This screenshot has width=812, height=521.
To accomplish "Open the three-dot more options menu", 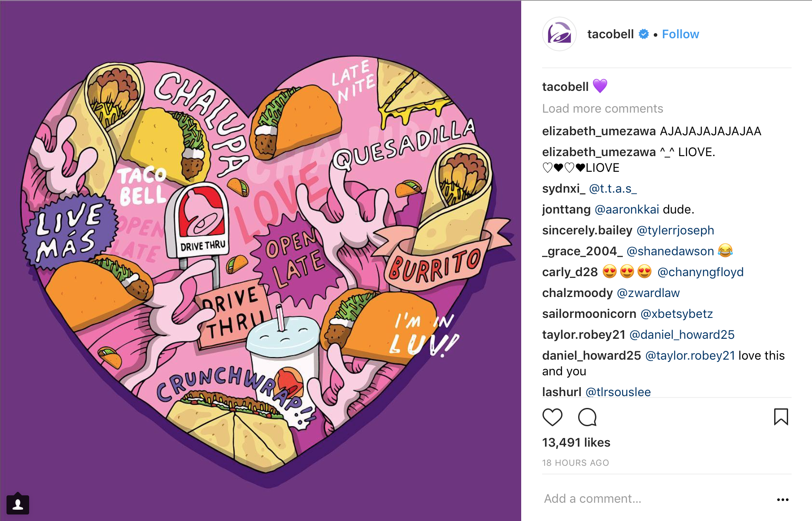I will 782,499.
